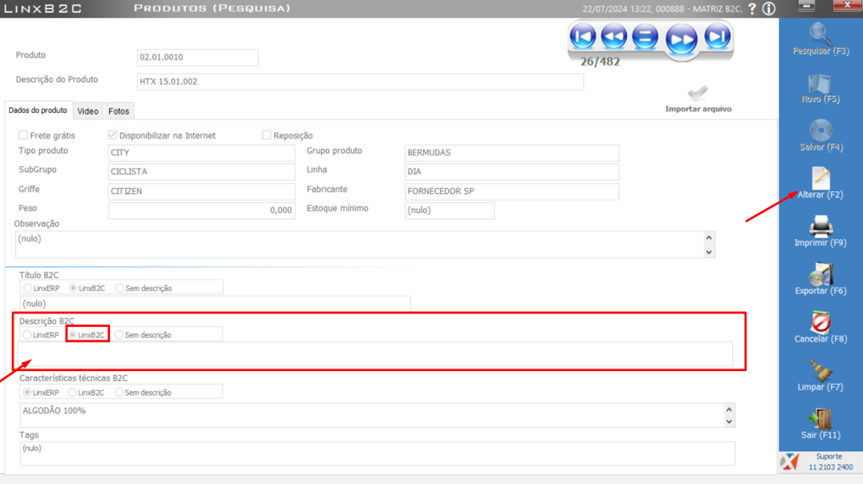
Task: Click Observação scrollbar down arrow
Action: [x=709, y=252]
